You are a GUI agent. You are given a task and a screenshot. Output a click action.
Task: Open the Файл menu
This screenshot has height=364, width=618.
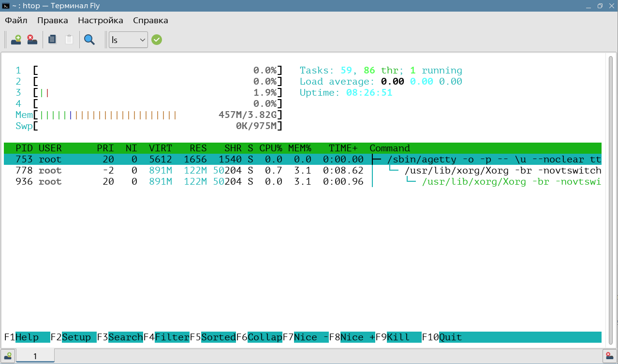coord(16,20)
